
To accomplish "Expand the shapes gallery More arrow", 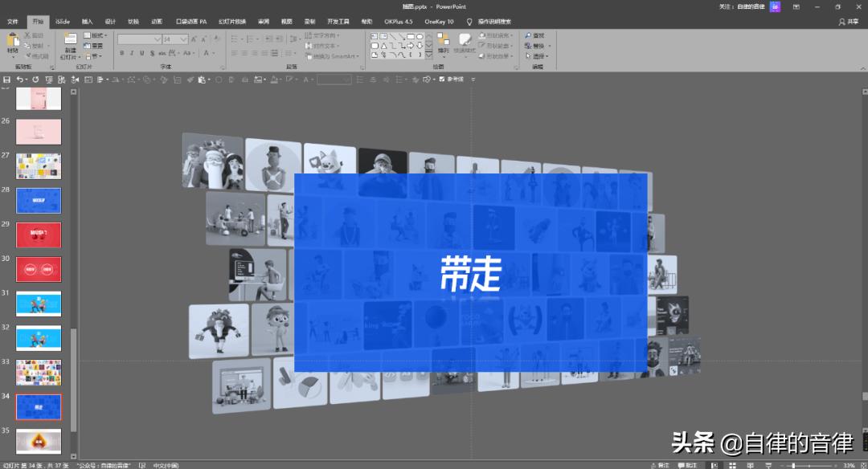I will point(429,55).
